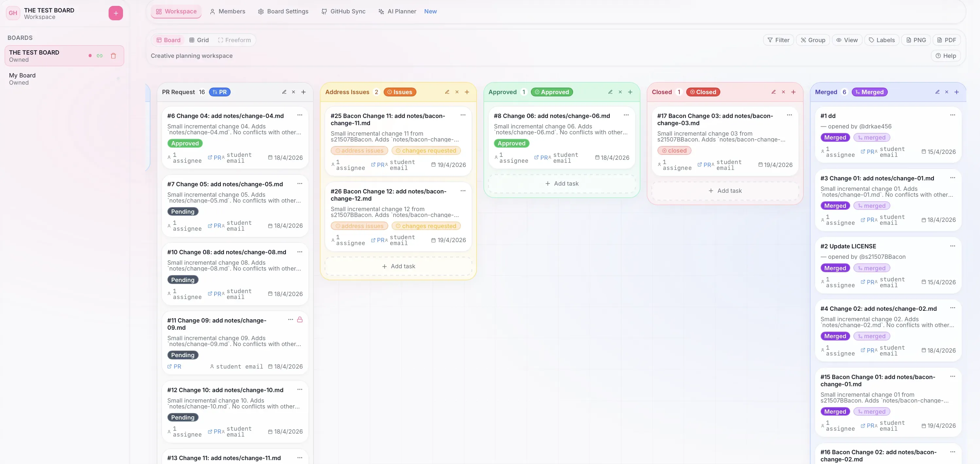Add a card via Approved column plus icon
The width and height of the screenshot is (980, 464).
[x=630, y=92]
